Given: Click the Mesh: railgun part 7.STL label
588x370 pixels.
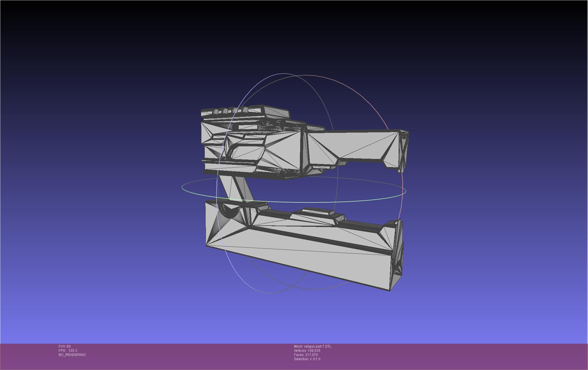Looking at the screenshot, I should click(313, 346).
